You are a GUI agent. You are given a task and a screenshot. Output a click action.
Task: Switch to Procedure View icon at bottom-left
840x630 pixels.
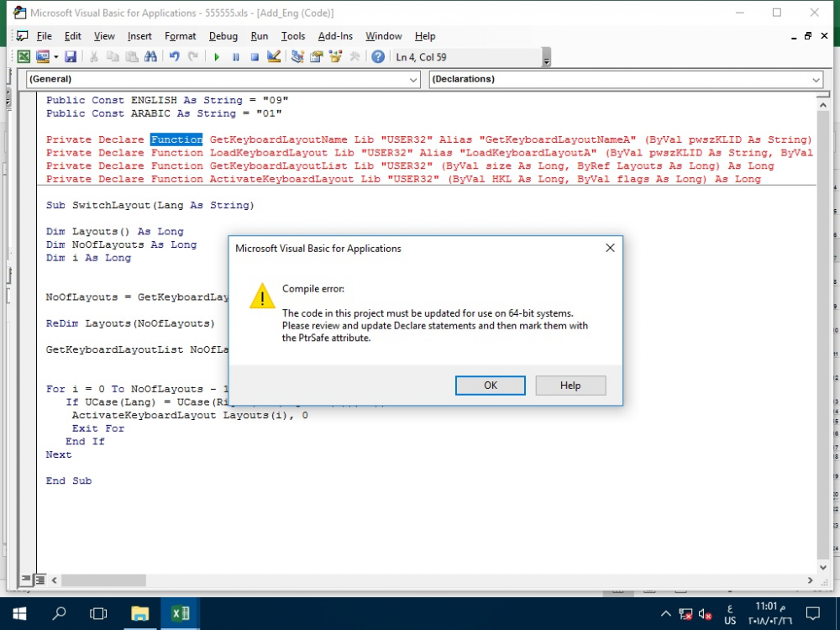pos(26,579)
